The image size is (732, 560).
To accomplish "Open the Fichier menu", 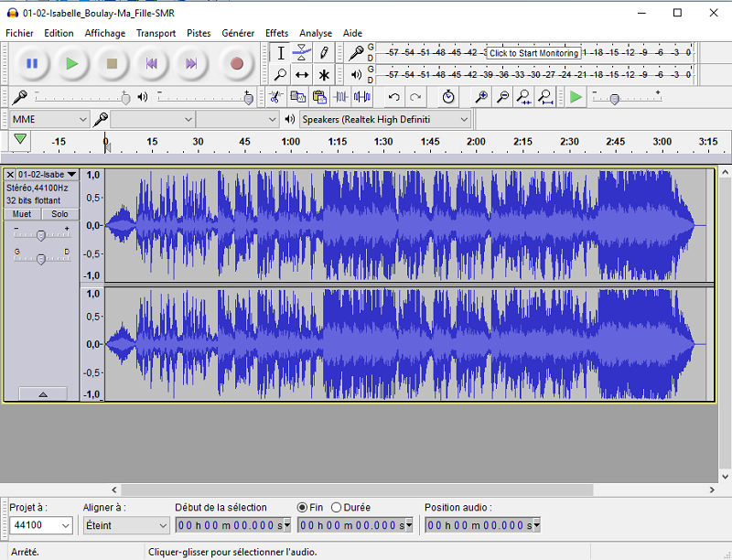I will click(19, 33).
